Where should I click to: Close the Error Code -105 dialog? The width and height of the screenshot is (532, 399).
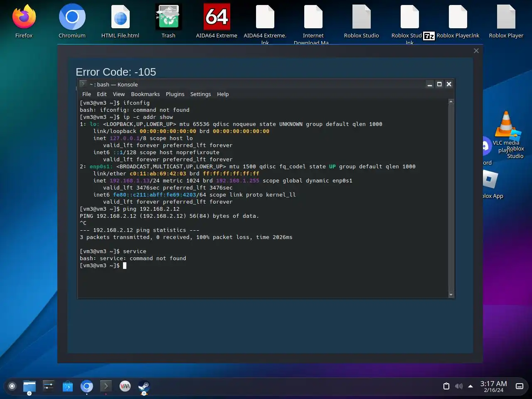[x=476, y=51]
